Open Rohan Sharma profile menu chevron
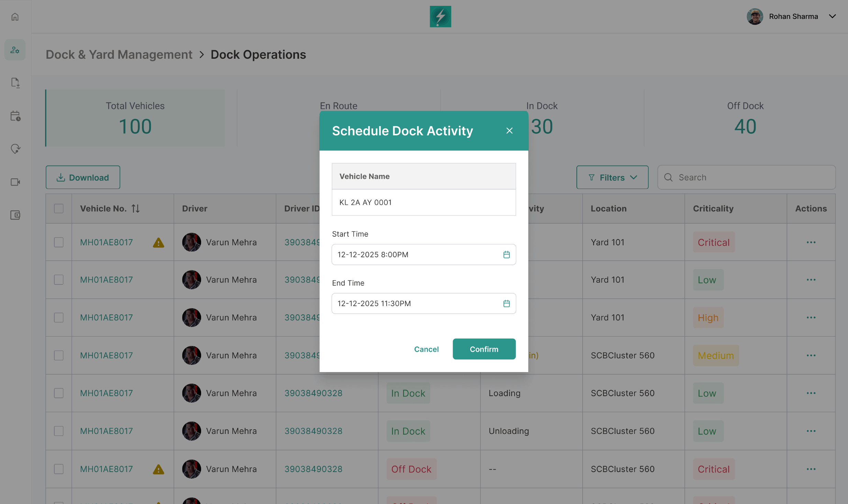The height and width of the screenshot is (504, 848). pyautogui.click(x=832, y=16)
